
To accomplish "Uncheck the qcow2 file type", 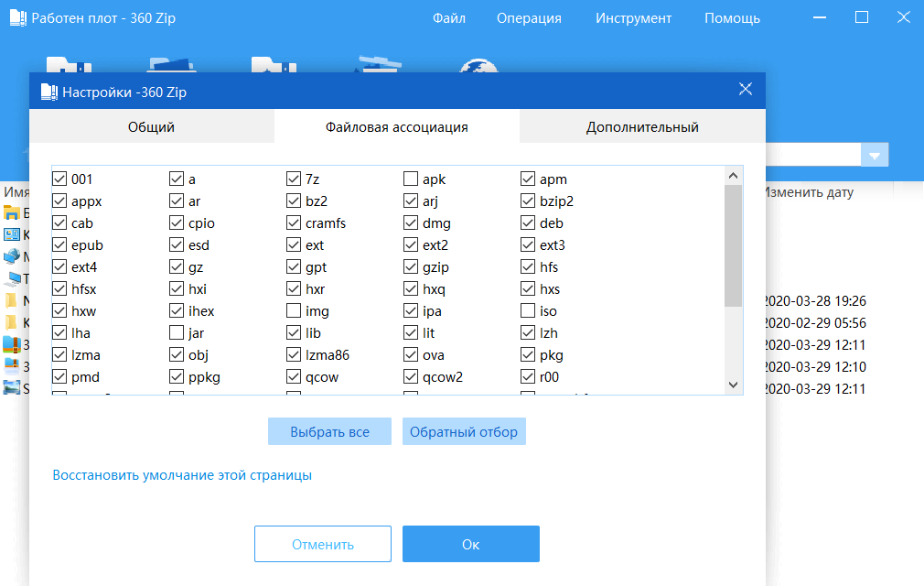I will (x=411, y=376).
